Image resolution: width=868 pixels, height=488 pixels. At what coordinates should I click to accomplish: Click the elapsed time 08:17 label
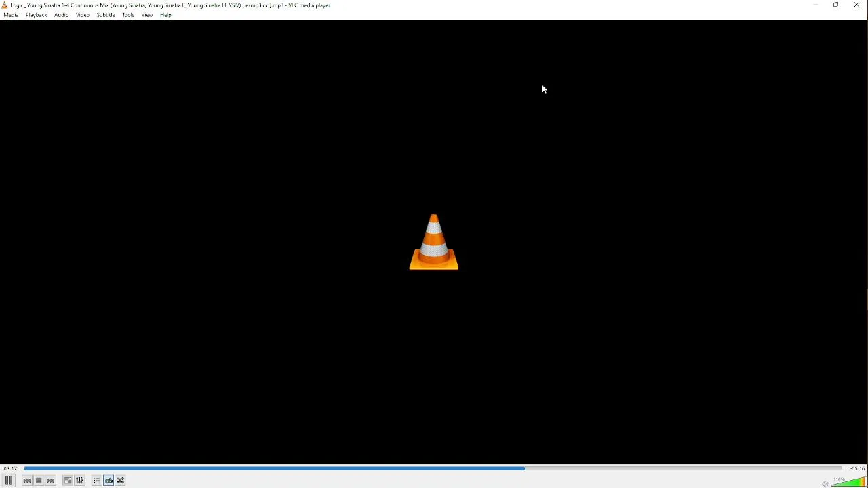click(x=10, y=468)
